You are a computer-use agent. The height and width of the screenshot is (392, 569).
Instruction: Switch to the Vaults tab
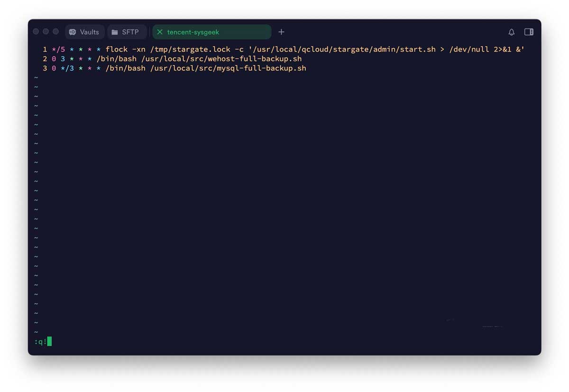[84, 32]
